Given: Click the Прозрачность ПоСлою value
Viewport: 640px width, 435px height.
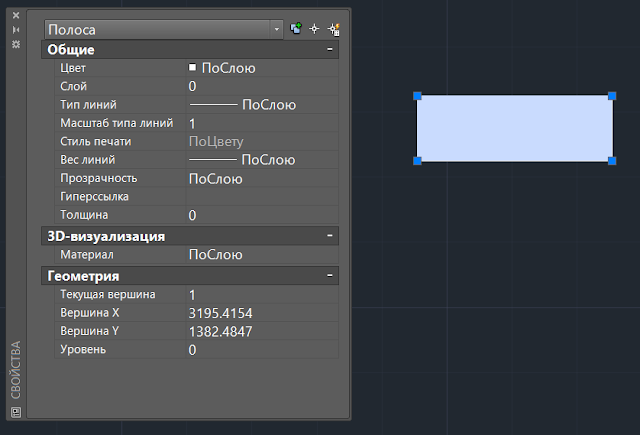Looking at the screenshot, I should [x=262, y=179].
